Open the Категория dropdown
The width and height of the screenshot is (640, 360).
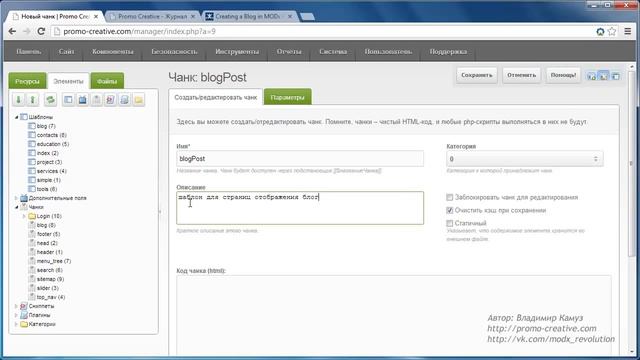[524, 159]
